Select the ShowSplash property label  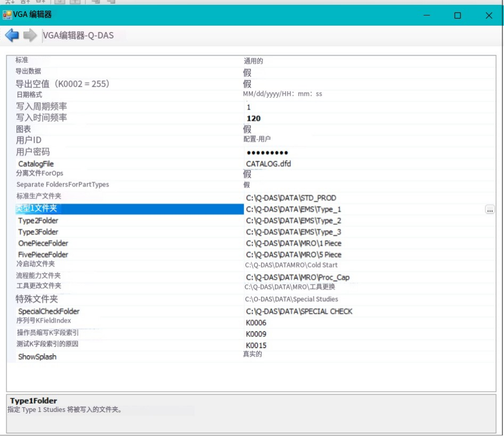(x=37, y=357)
